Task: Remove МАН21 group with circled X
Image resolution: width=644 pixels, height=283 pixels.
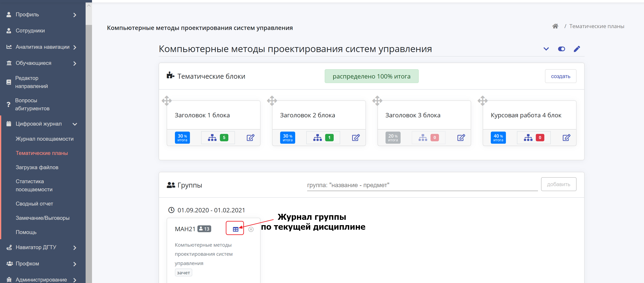Action: tap(251, 229)
